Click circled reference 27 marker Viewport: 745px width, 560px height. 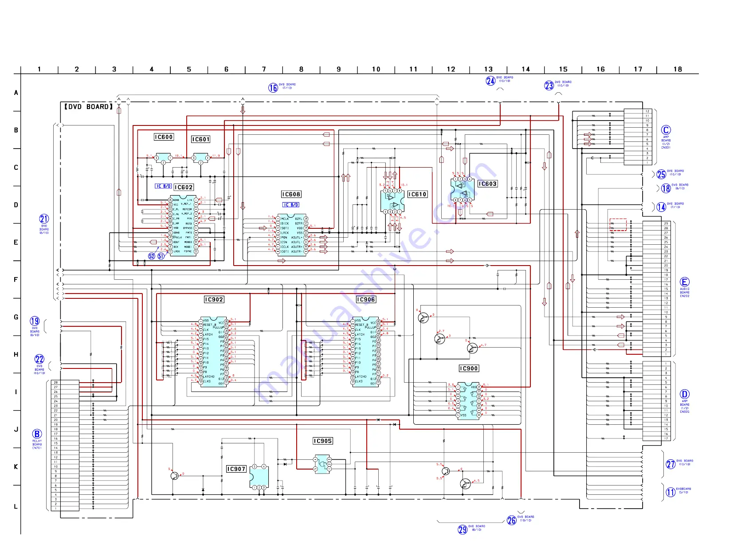point(670,464)
